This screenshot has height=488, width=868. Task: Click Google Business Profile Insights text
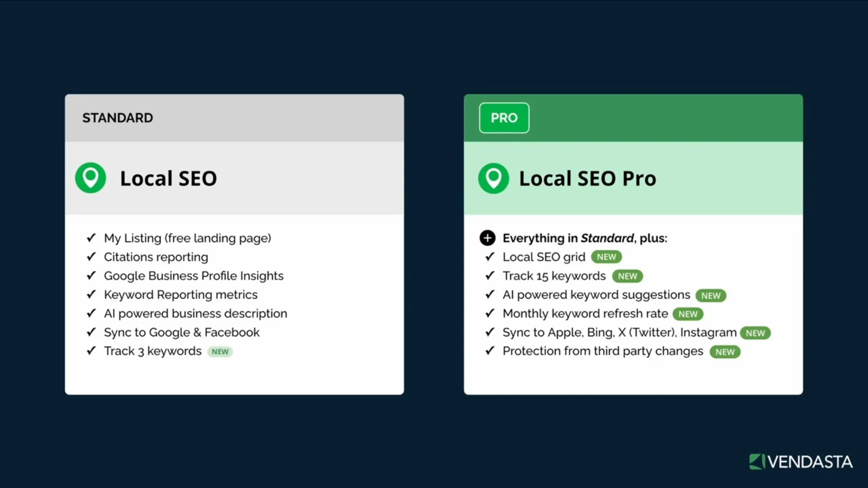pyautogui.click(x=193, y=276)
